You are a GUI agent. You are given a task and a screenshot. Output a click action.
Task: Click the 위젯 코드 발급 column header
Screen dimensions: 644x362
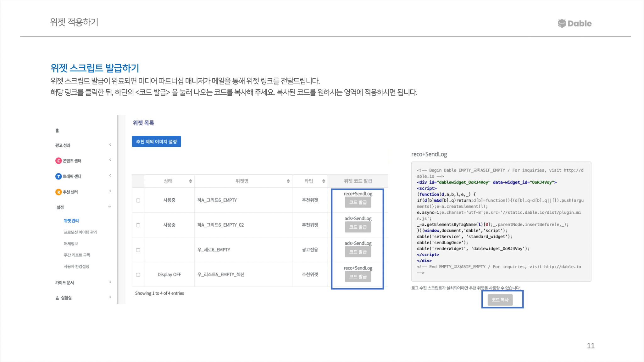click(x=358, y=181)
